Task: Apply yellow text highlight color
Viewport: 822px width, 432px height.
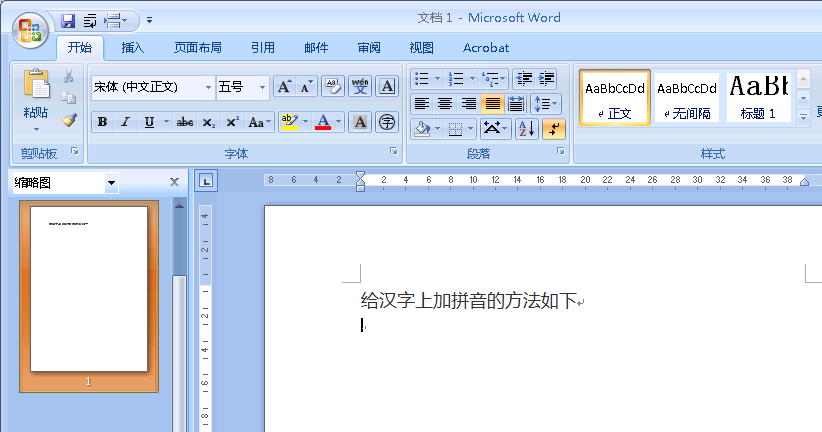Action: 289,122
